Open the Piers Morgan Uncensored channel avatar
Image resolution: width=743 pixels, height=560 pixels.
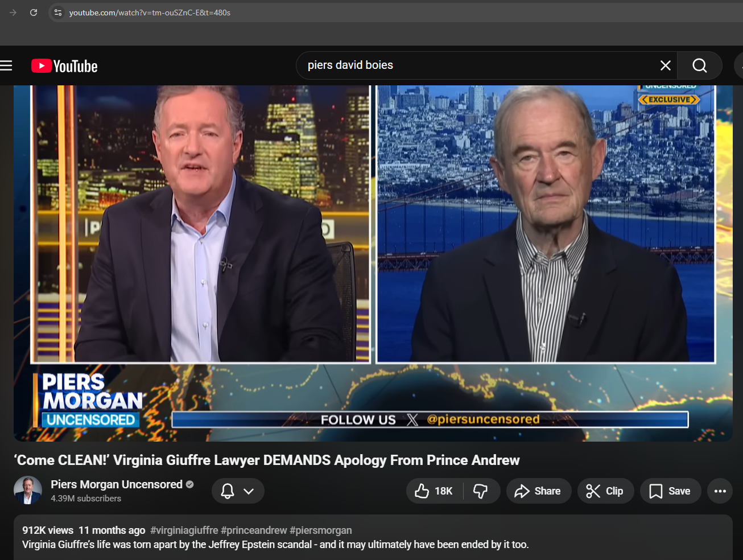click(28, 490)
